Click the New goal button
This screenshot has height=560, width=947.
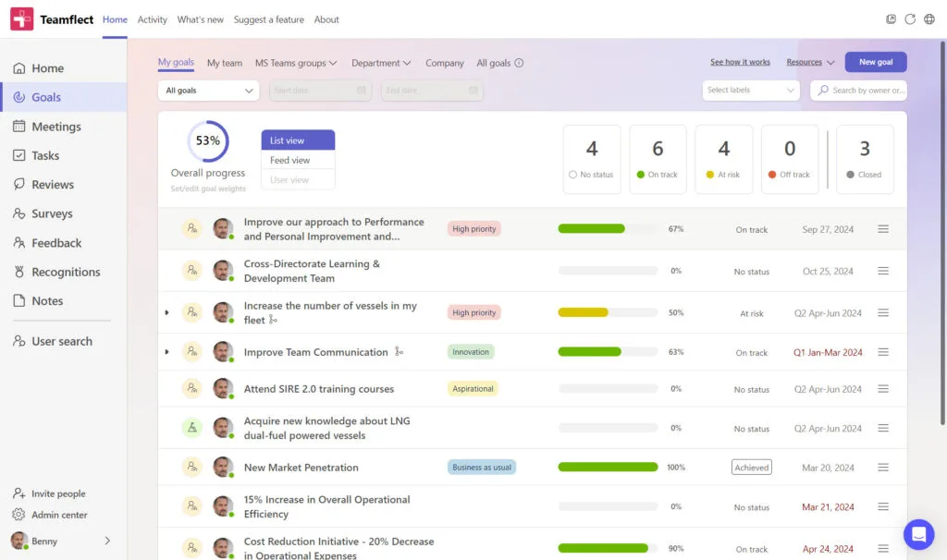pos(875,62)
